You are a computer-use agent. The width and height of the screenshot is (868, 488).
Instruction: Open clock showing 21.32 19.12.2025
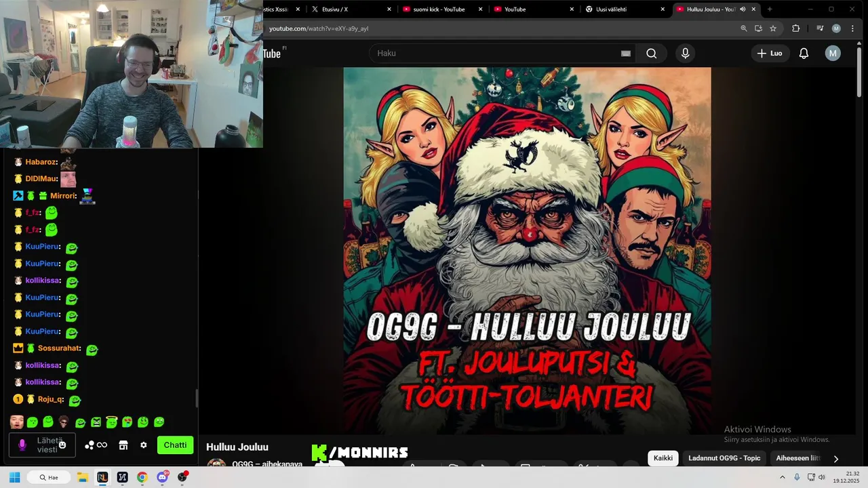point(848,477)
